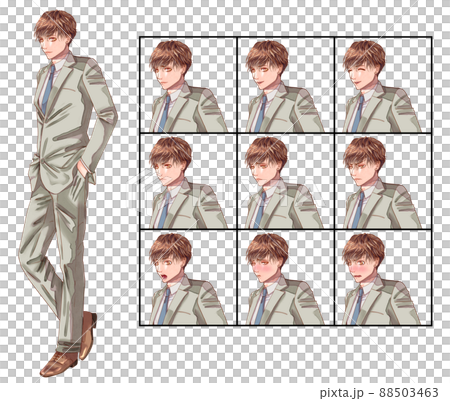Select the frowning portrait in middle-right cell
The image size is (450, 401).
(383, 181)
